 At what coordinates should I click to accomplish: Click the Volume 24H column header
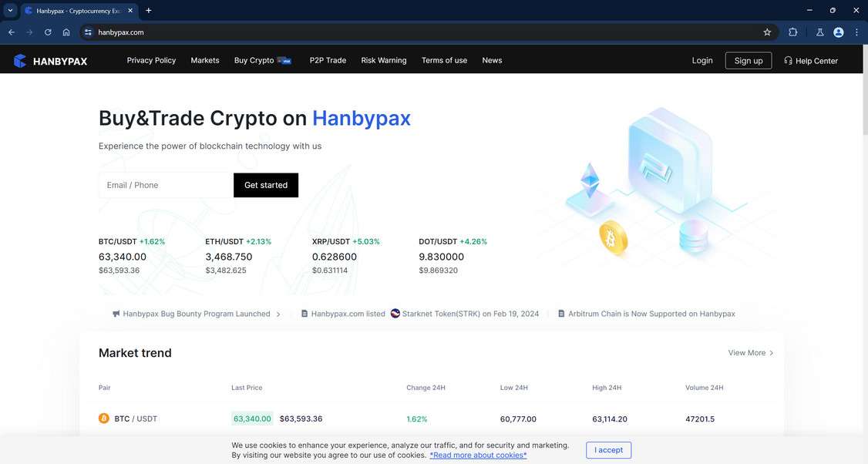coord(704,388)
